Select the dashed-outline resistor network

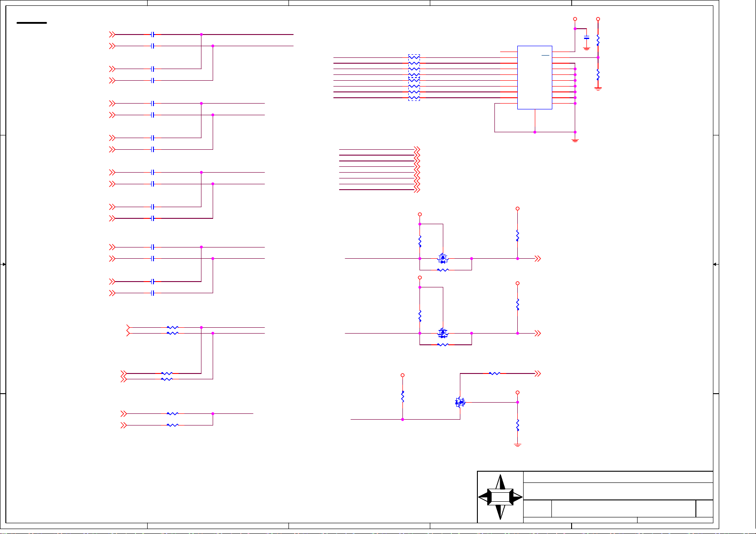coord(414,78)
